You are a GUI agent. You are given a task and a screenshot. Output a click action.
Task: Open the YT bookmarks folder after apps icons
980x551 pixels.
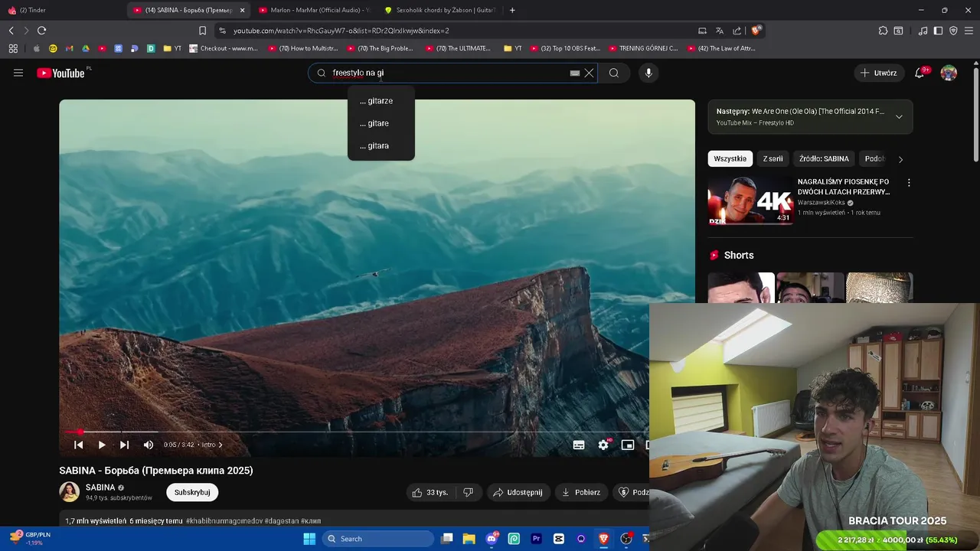(x=172, y=48)
